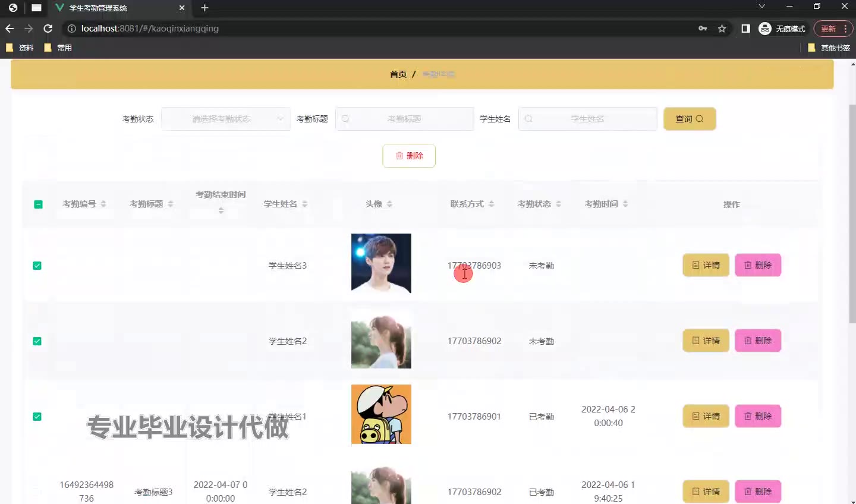
Task: View 详情 for 考勤标题3 row
Action: (706, 492)
